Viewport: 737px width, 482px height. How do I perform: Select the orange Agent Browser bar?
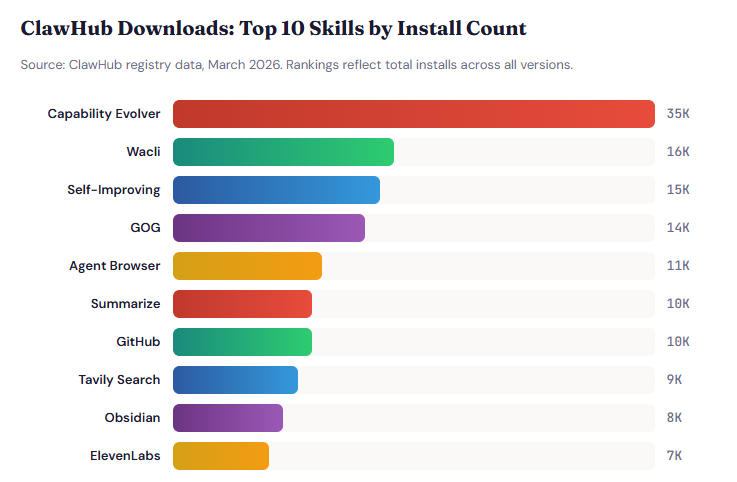[x=247, y=266]
